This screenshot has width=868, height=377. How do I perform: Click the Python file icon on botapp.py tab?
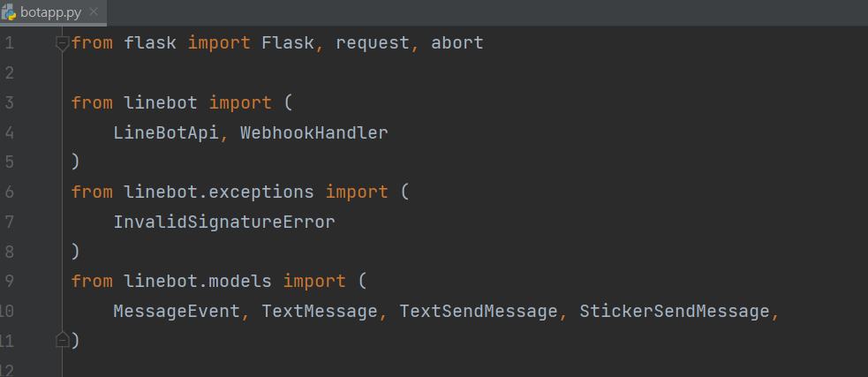11,12
